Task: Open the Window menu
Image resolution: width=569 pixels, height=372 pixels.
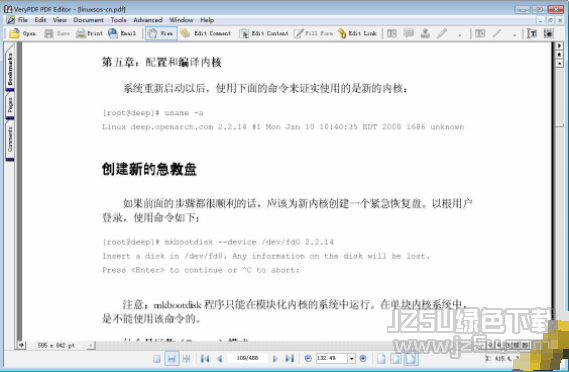Action: pyautogui.click(x=181, y=20)
